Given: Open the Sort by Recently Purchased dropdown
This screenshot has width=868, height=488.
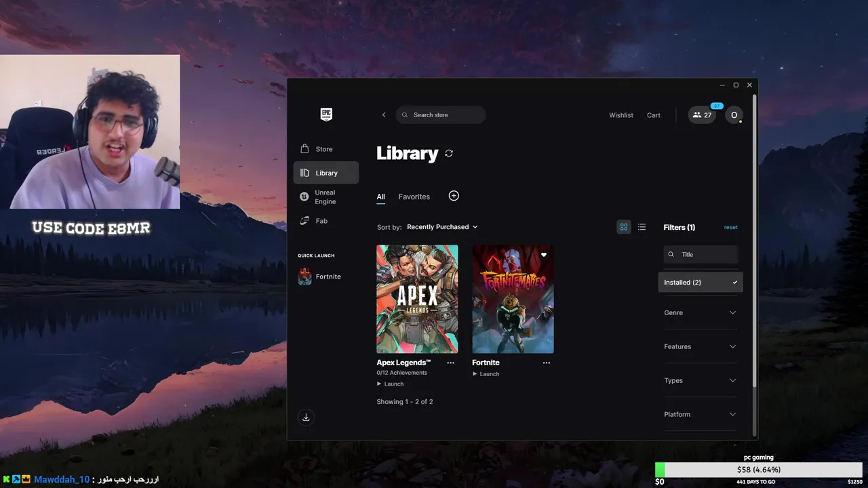Looking at the screenshot, I should click(442, 227).
